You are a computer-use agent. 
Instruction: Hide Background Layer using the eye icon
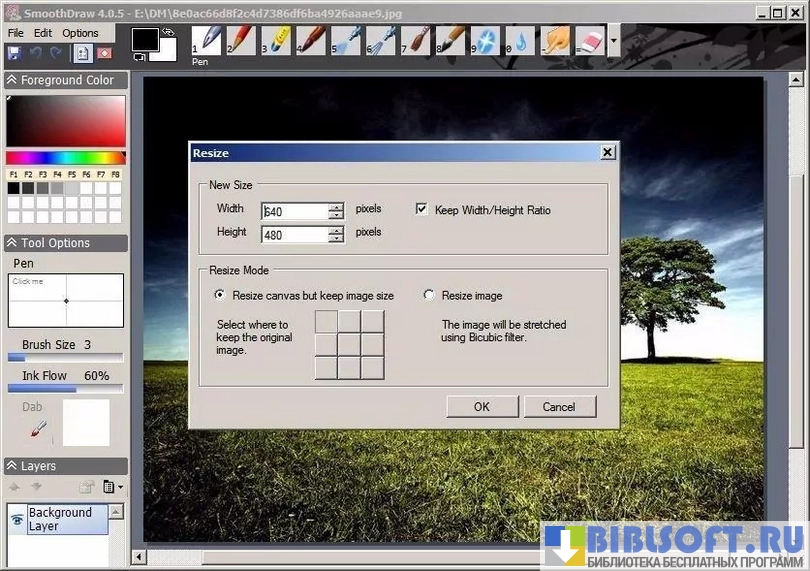pyautogui.click(x=17, y=519)
